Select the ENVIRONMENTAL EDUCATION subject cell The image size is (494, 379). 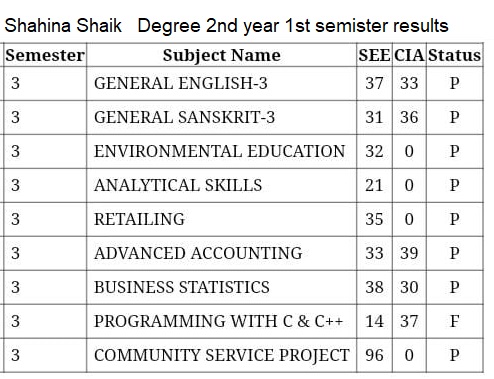[221, 151]
